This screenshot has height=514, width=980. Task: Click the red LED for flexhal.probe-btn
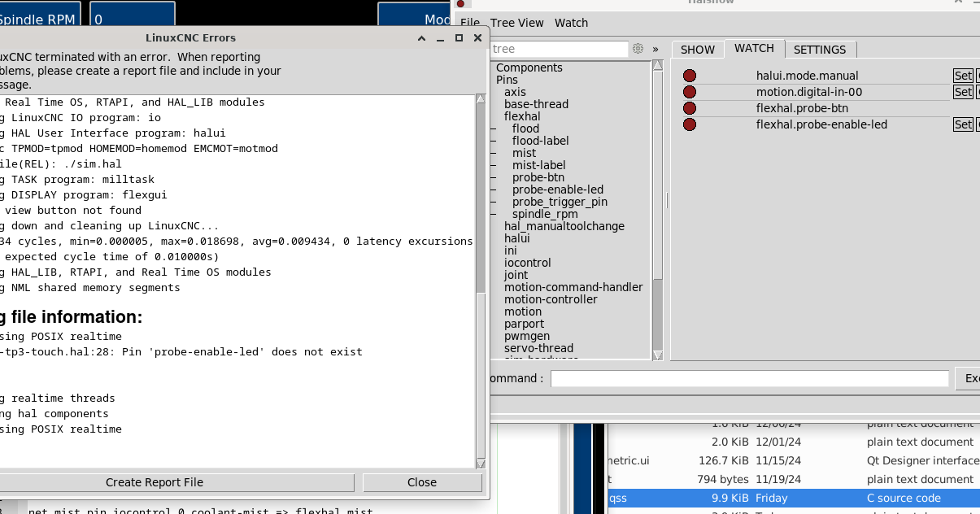[x=690, y=108]
